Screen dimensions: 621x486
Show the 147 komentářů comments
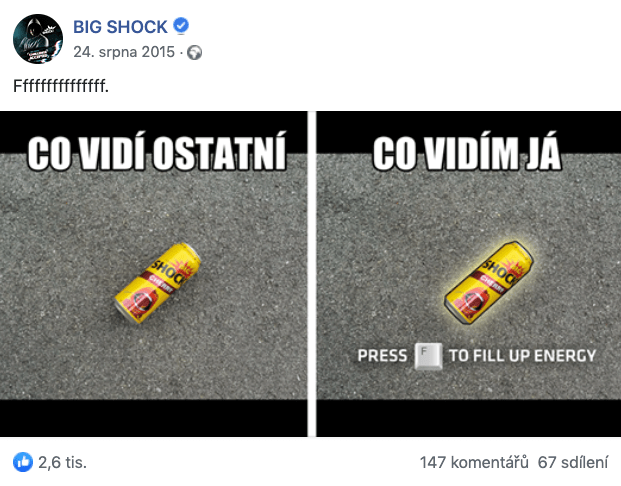click(x=474, y=463)
